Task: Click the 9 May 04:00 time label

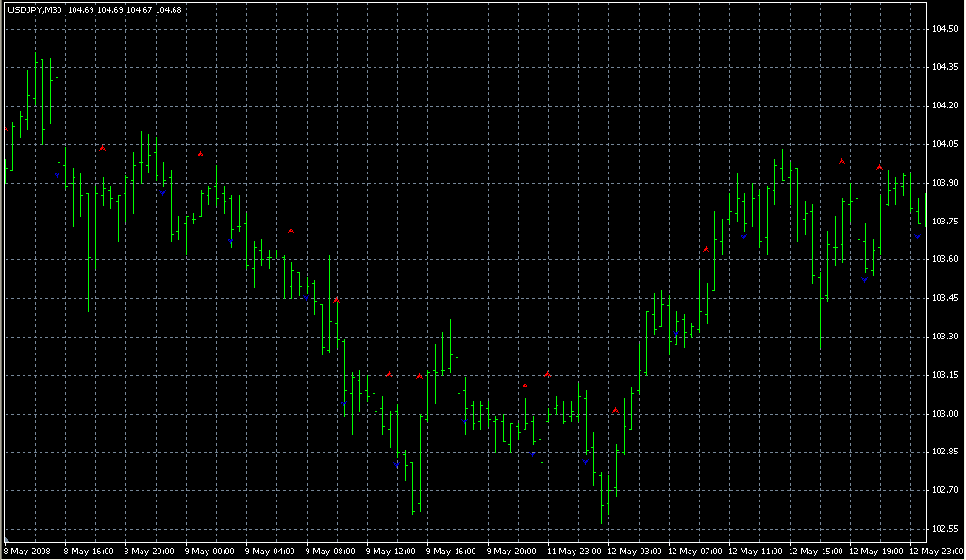Action: 270,552
